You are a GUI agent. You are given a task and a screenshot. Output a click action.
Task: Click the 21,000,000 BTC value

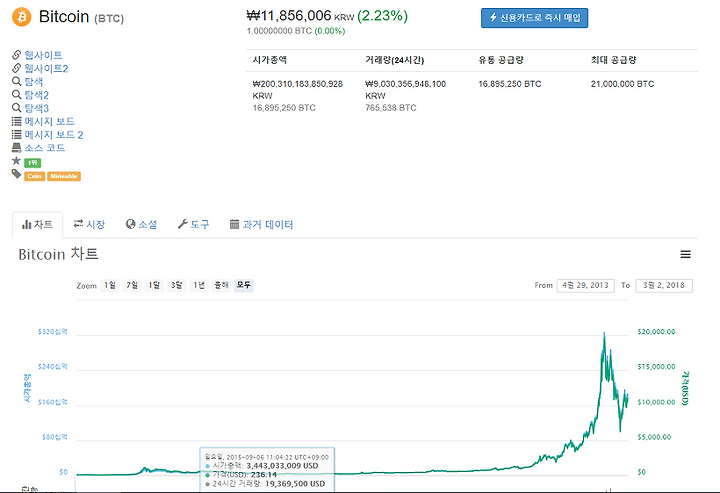[622, 84]
